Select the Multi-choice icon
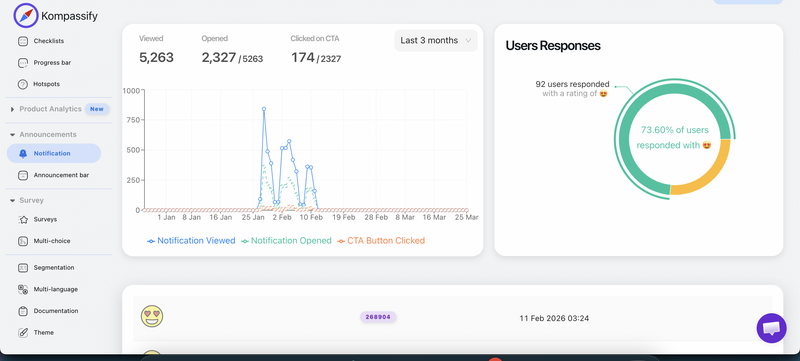The image size is (800, 361). coord(23,241)
